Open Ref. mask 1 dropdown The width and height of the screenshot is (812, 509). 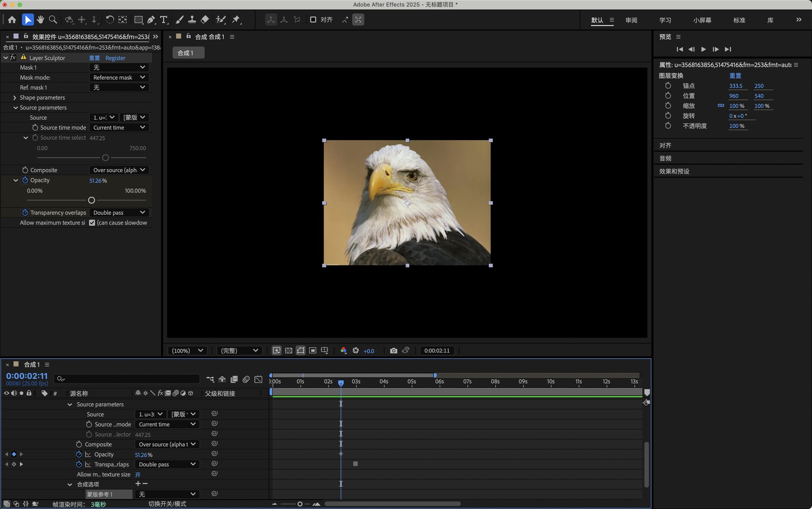click(x=119, y=88)
